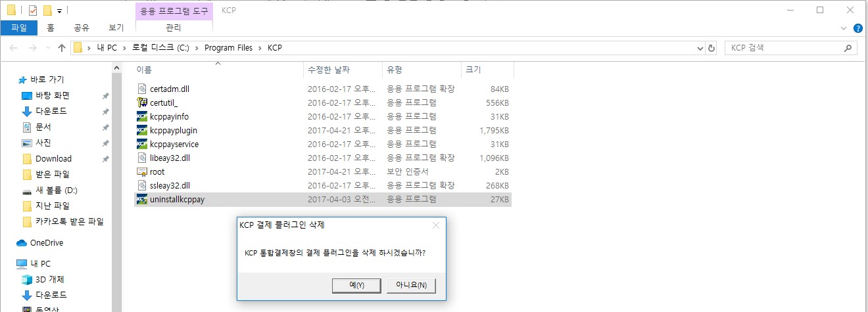Click 응용 프로그램 도구 contextual tab
Screen dimensions: 868x312
click(x=174, y=11)
